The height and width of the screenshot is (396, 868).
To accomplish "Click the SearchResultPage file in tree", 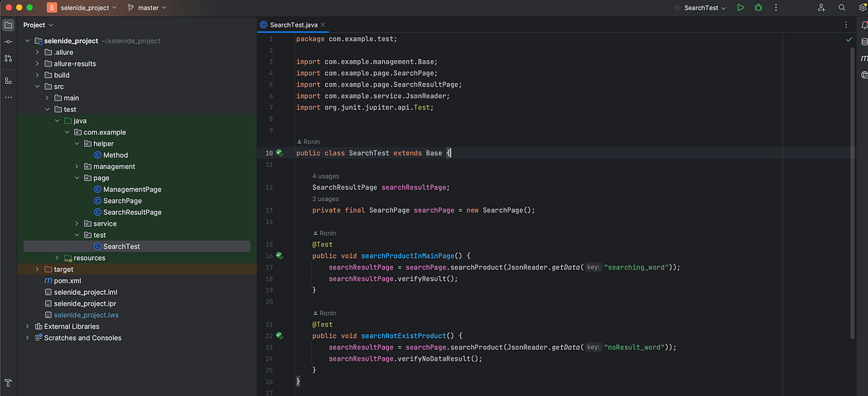I will coord(132,212).
